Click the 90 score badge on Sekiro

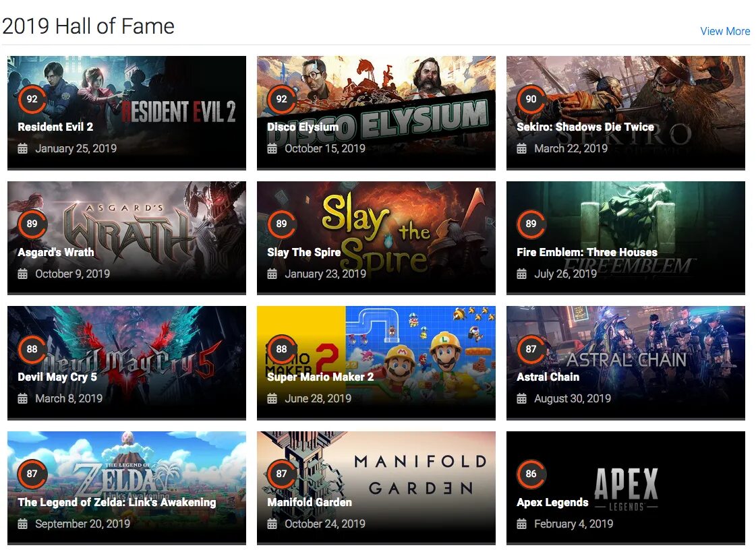[531, 99]
